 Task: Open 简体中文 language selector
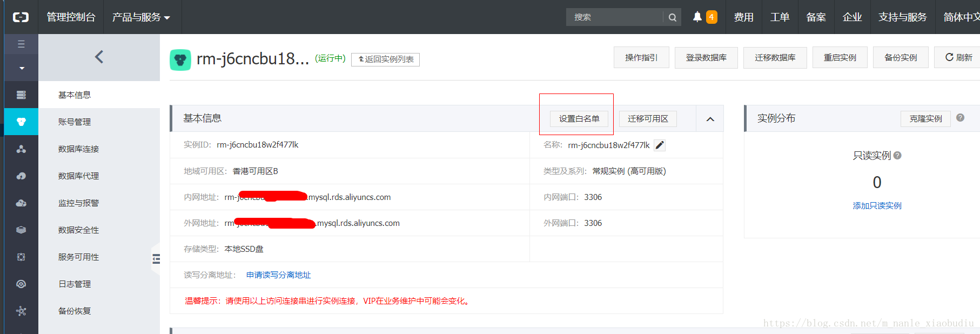962,17
